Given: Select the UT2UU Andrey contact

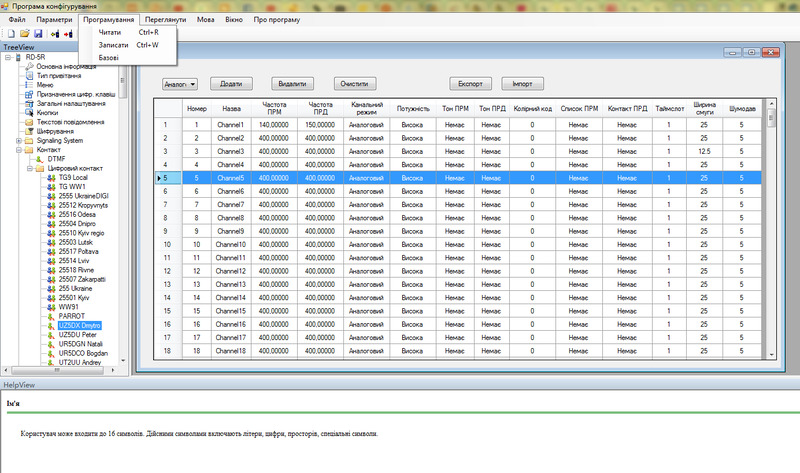Looking at the screenshot, I should [80, 362].
